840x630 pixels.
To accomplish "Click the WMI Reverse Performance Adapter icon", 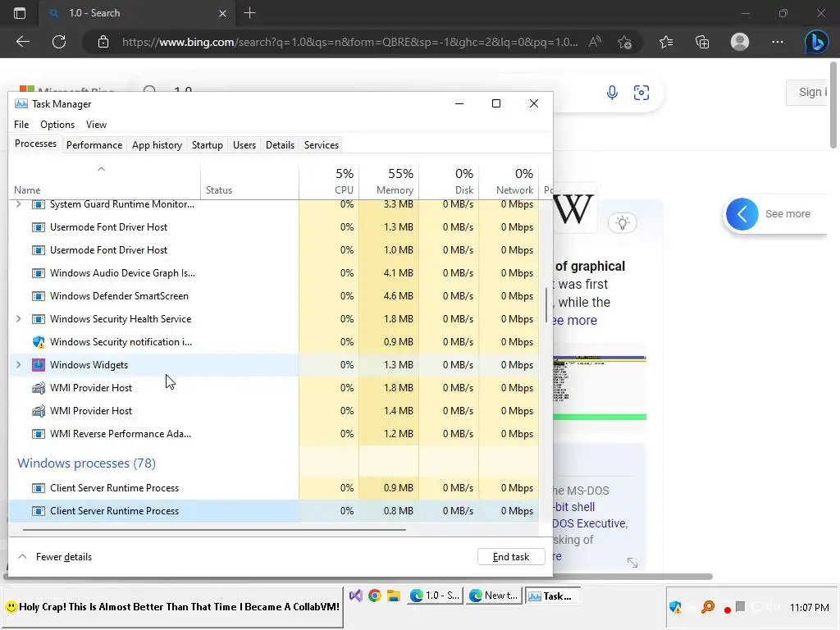I will [38, 434].
